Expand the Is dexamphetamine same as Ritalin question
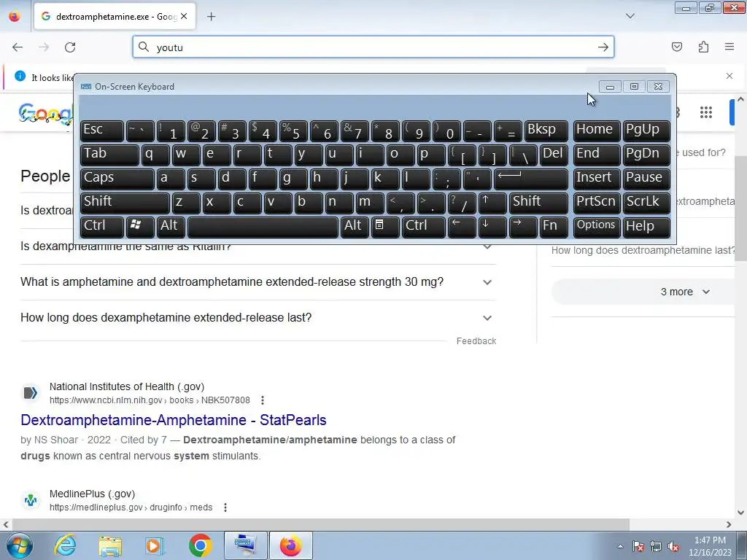The width and height of the screenshot is (747, 560). click(258, 246)
